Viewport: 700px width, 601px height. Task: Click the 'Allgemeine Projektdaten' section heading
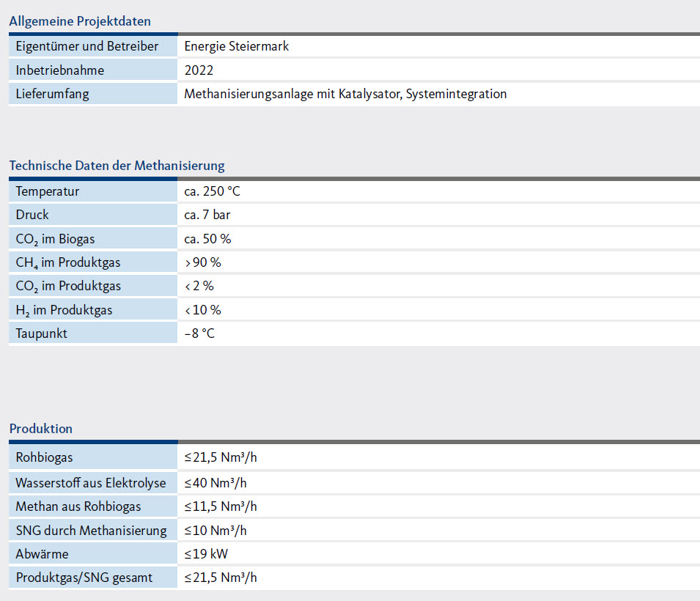tap(80, 21)
